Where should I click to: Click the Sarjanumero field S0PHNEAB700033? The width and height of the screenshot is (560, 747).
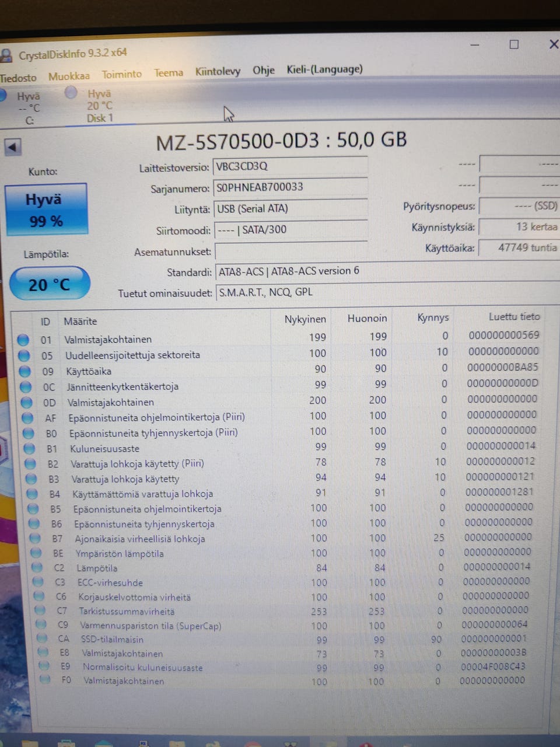[290, 187]
